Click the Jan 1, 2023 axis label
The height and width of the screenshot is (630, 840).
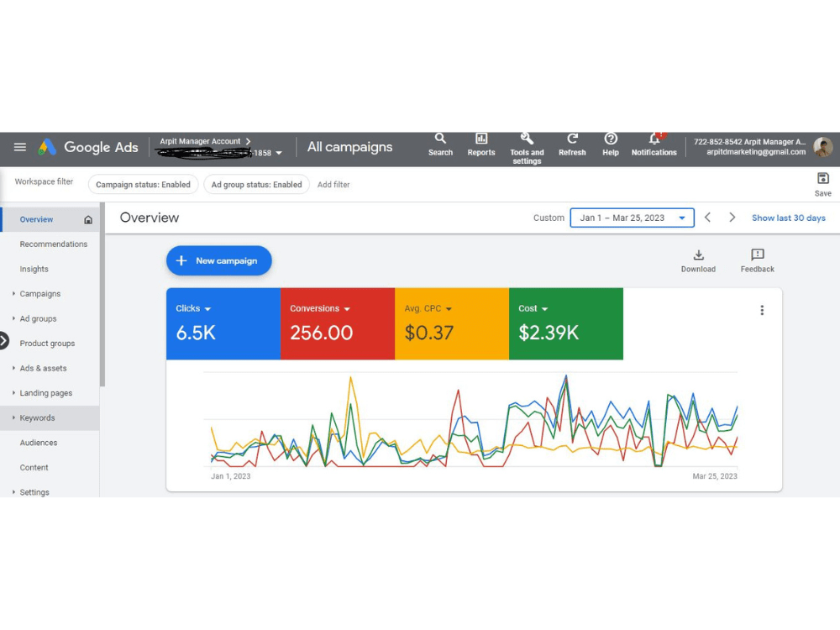tap(231, 476)
